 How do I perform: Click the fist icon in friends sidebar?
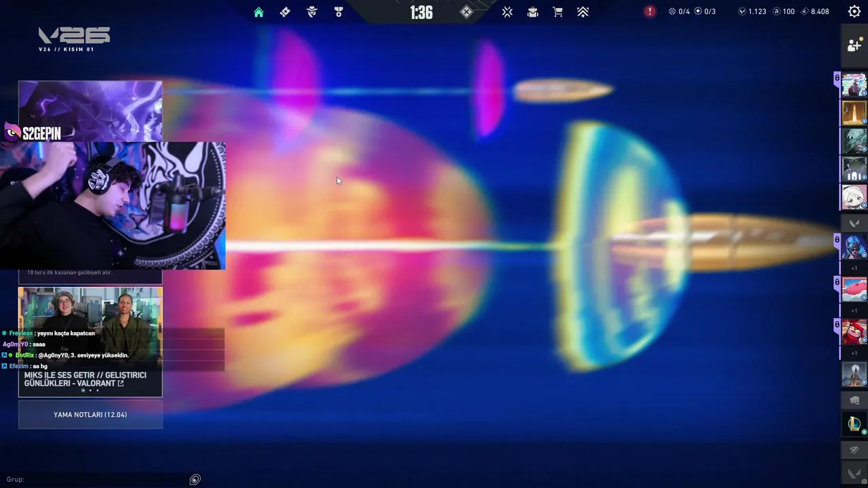point(854,400)
